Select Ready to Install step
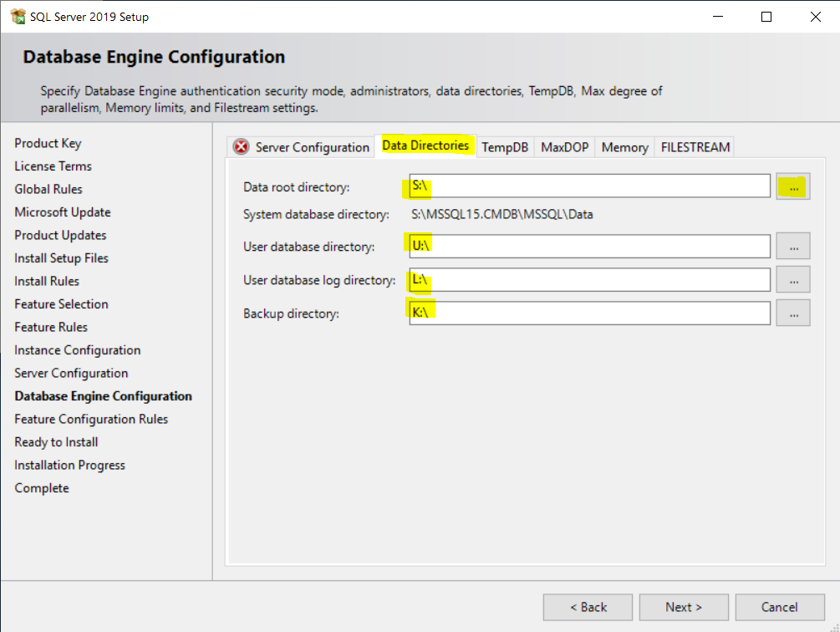 (x=56, y=442)
